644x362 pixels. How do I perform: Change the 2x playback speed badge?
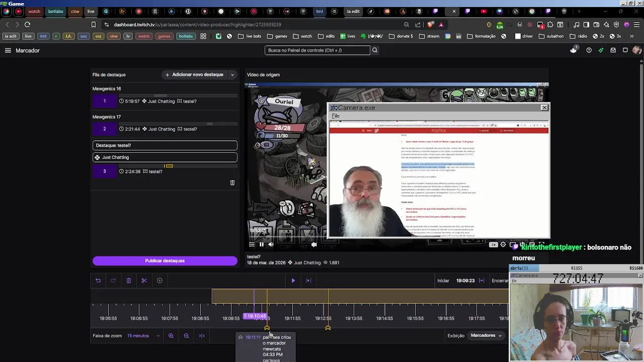(x=494, y=244)
